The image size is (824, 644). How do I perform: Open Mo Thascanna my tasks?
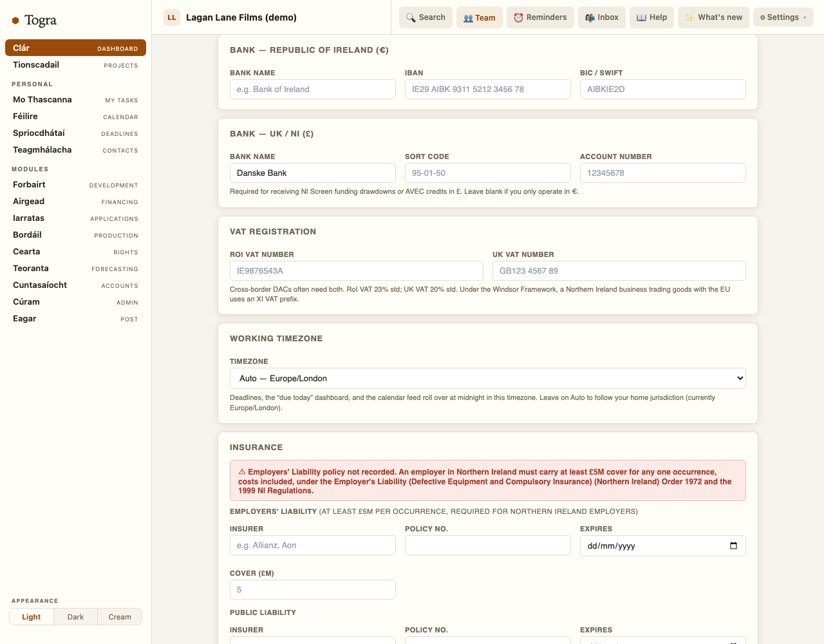(75, 100)
